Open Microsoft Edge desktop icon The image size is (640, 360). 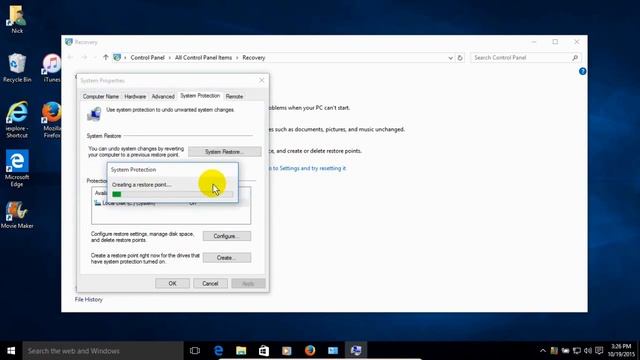coord(17,168)
